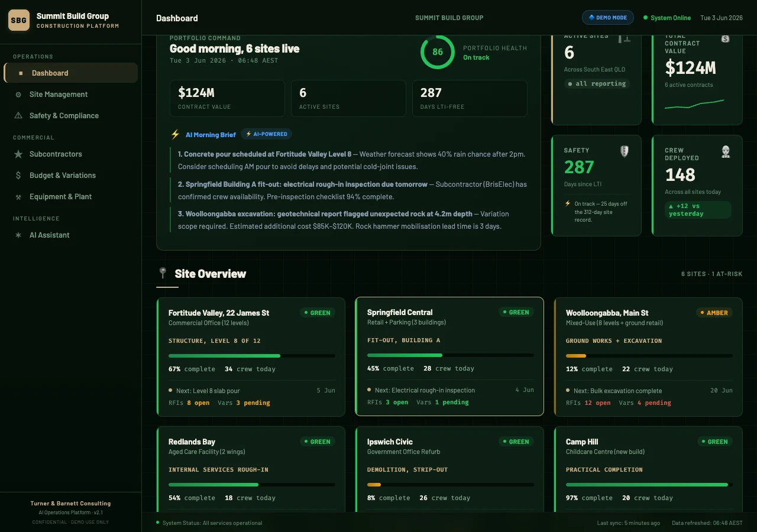757x532 pixels.
Task: Click GREEN badge on Fortitude Valley card
Action: coord(317,313)
